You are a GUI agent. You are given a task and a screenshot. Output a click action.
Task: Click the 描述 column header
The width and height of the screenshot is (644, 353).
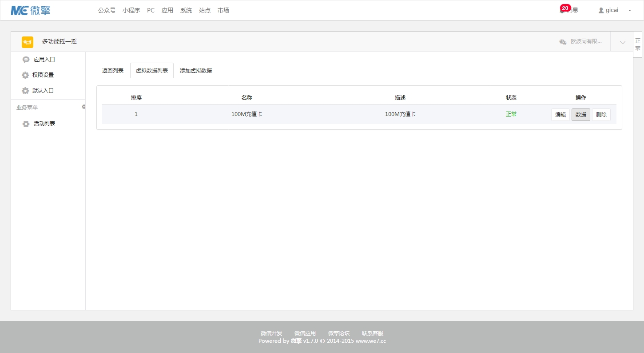(x=400, y=98)
